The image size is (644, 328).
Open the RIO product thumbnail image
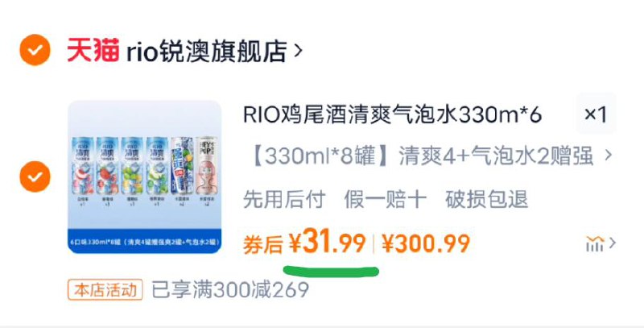(x=145, y=176)
